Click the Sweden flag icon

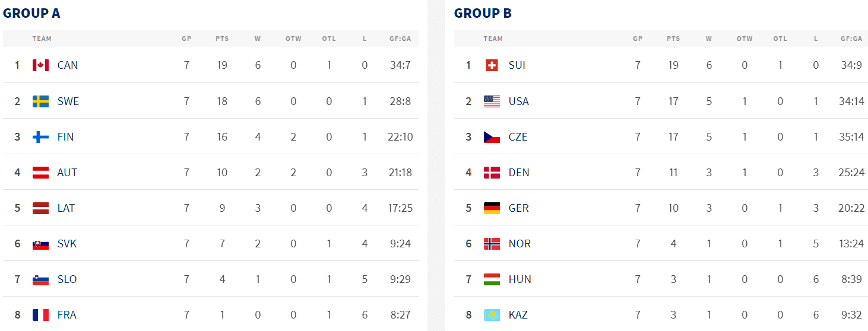(x=40, y=101)
